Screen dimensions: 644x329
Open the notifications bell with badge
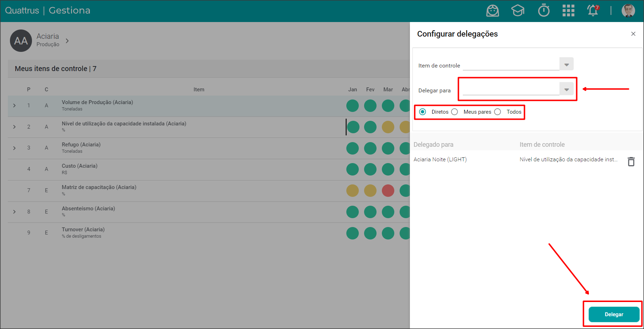(593, 10)
